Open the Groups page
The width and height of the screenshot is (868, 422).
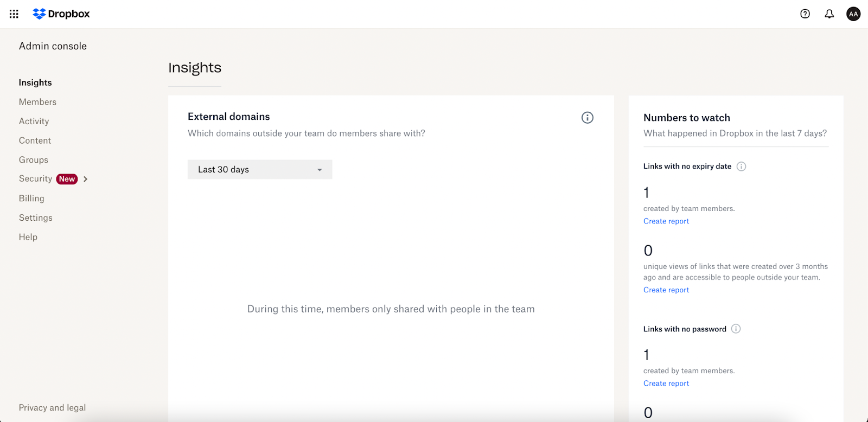click(34, 160)
